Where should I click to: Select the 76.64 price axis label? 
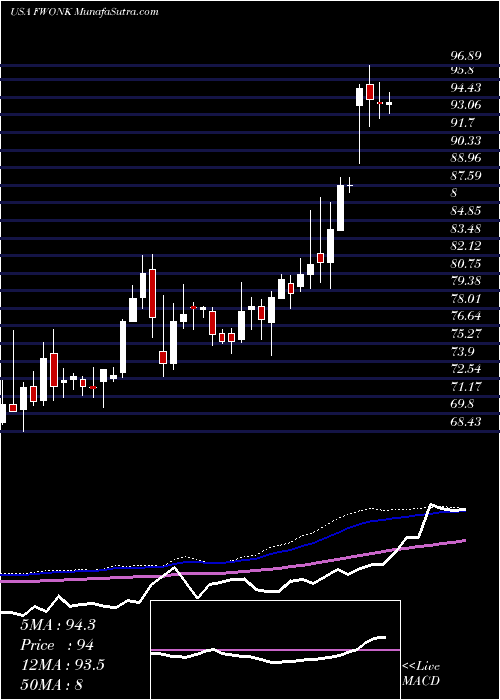(466, 316)
